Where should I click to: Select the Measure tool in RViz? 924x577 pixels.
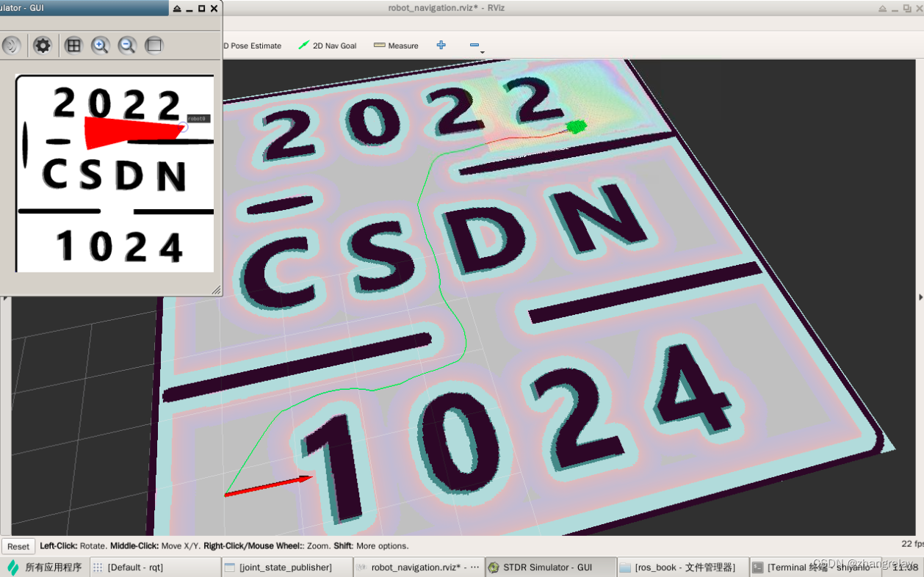[x=396, y=46]
